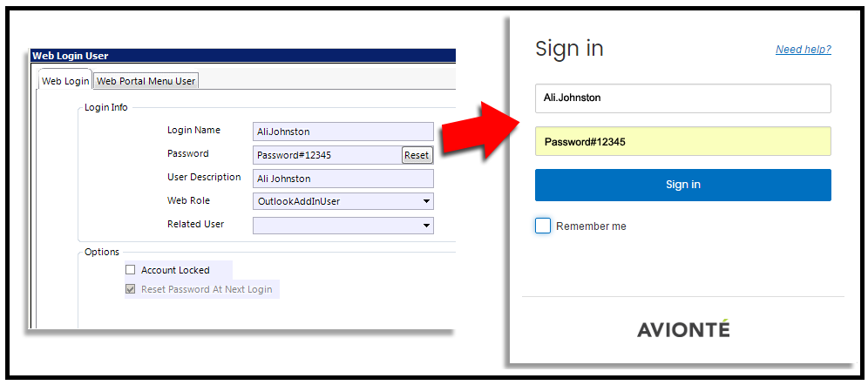The image size is (868, 385).
Task: Select the Web Login tab
Action: tap(65, 81)
